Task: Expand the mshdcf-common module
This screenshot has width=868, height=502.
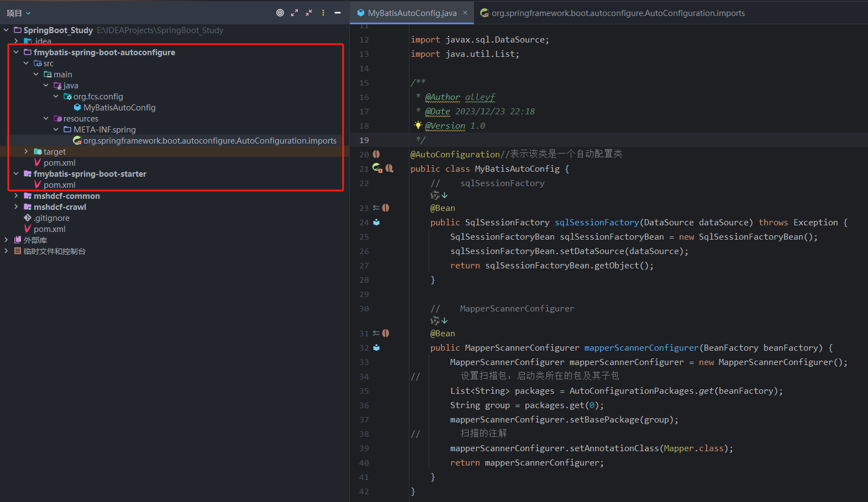Action: click(x=16, y=196)
